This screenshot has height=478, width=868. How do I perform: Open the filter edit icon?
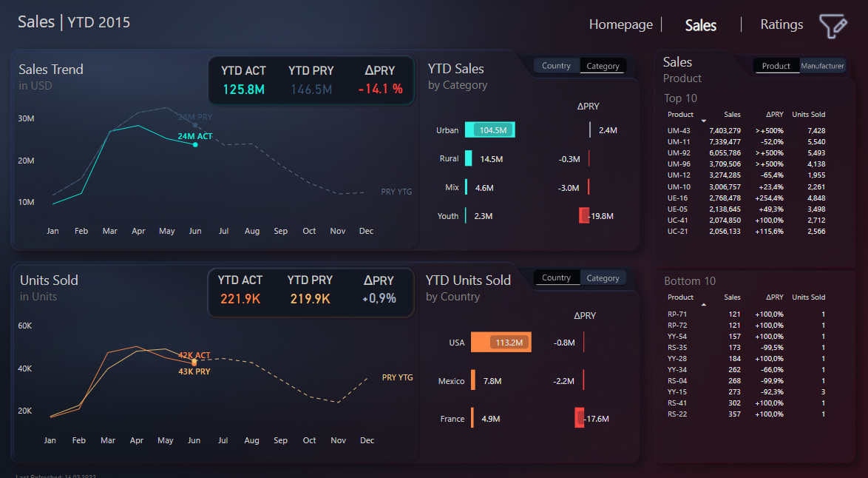click(833, 26)
